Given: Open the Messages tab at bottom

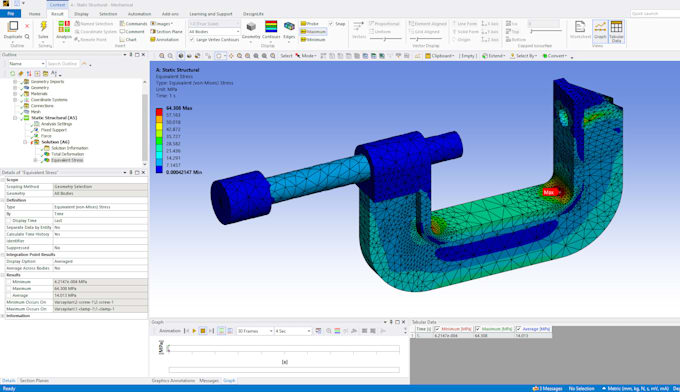Looking at the screenshot, I should click(x=209, y=380).
